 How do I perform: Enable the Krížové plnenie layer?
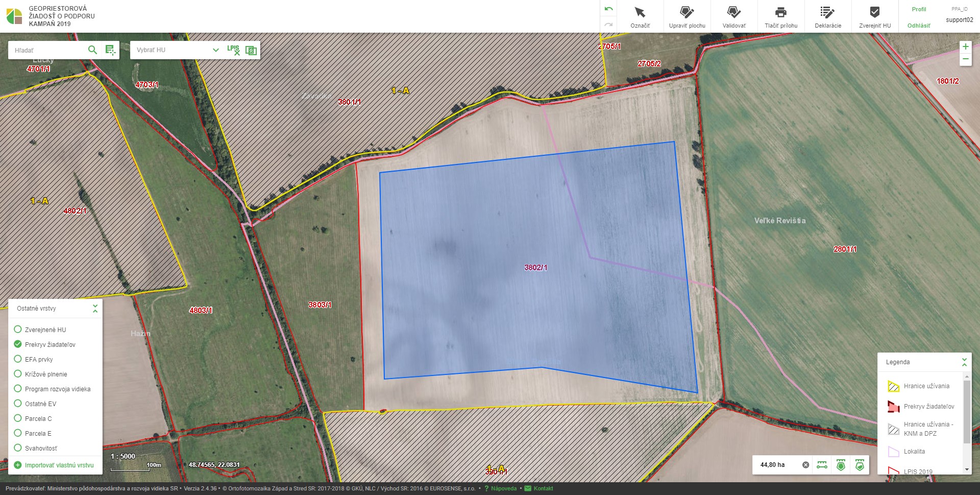tap(18, 374)
